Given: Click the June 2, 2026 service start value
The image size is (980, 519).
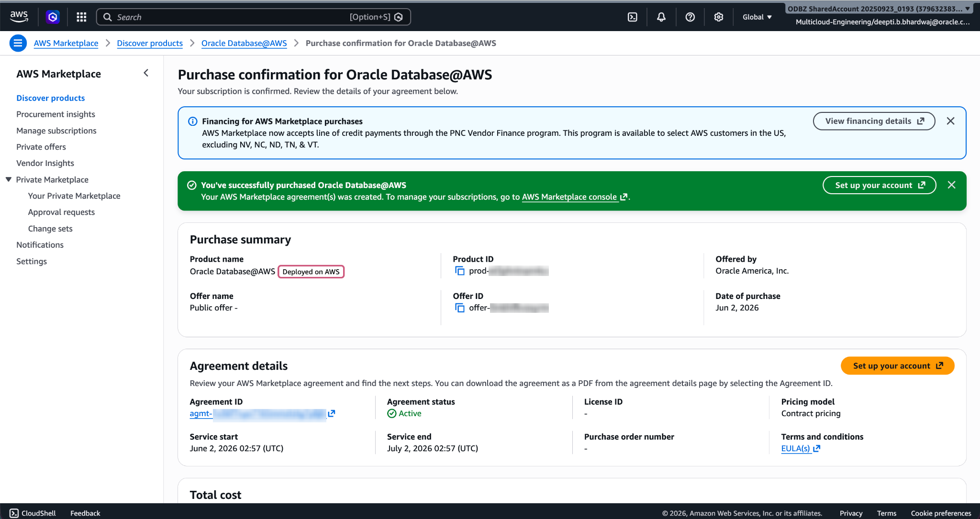Looking at the screenshot, I should 236,448.
